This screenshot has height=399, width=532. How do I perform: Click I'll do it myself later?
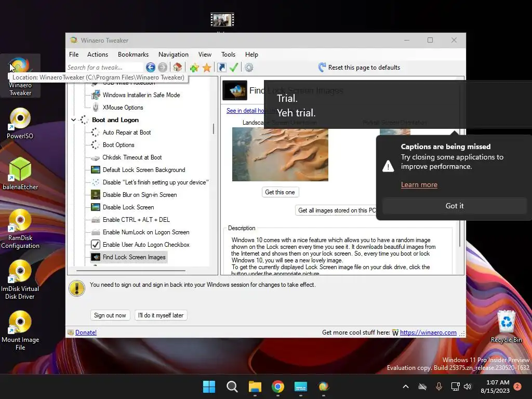(x=161, y=315)
